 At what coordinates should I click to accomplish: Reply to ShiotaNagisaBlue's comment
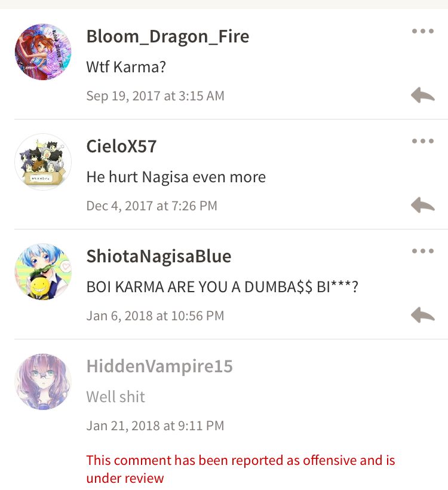tap(423, 316)
